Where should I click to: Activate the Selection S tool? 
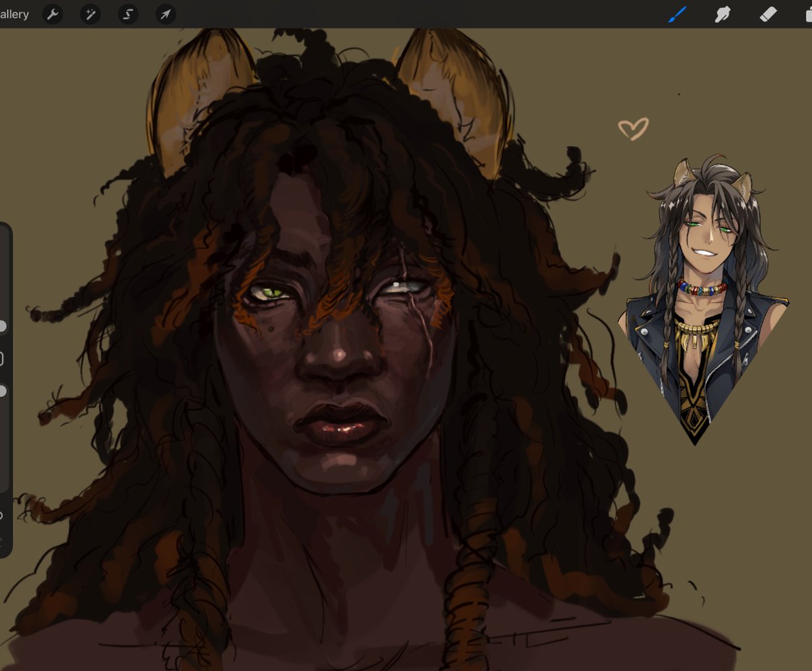[128, 14]
